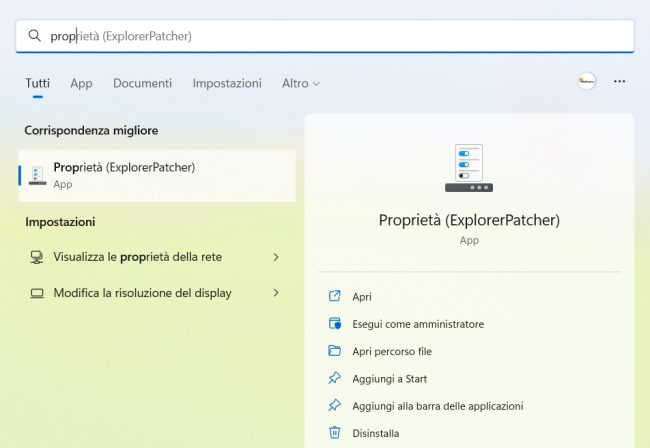Choose Esegui come amministratore

(x=418, y=324)
